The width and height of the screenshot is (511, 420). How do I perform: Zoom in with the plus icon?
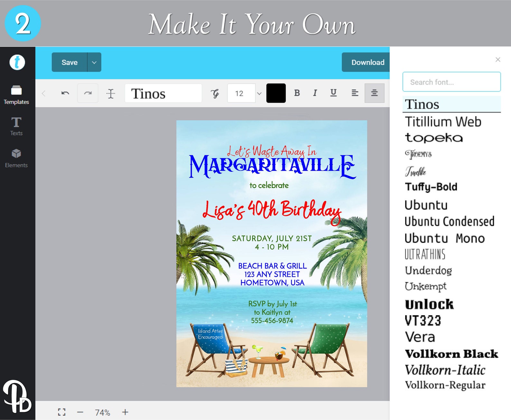click(125, 412)
